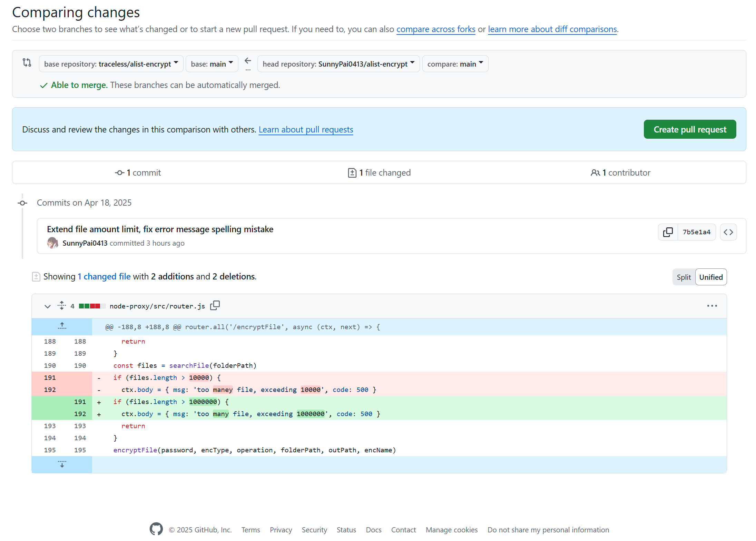
Task: Click Manage cookies in footer
Action: (452, 530)
